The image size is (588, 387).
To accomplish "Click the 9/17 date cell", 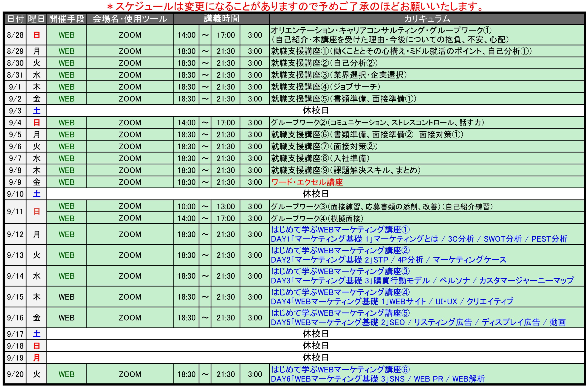I will point(15,334).
